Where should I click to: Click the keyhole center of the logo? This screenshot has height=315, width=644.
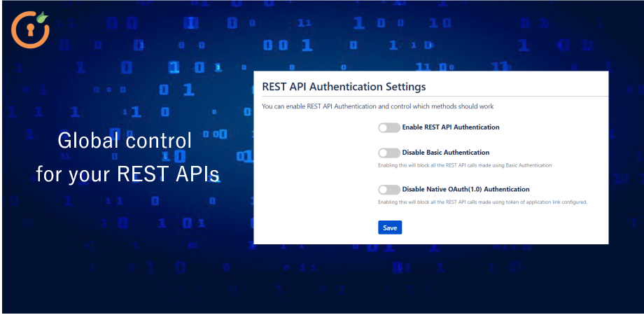coord(27,30)
